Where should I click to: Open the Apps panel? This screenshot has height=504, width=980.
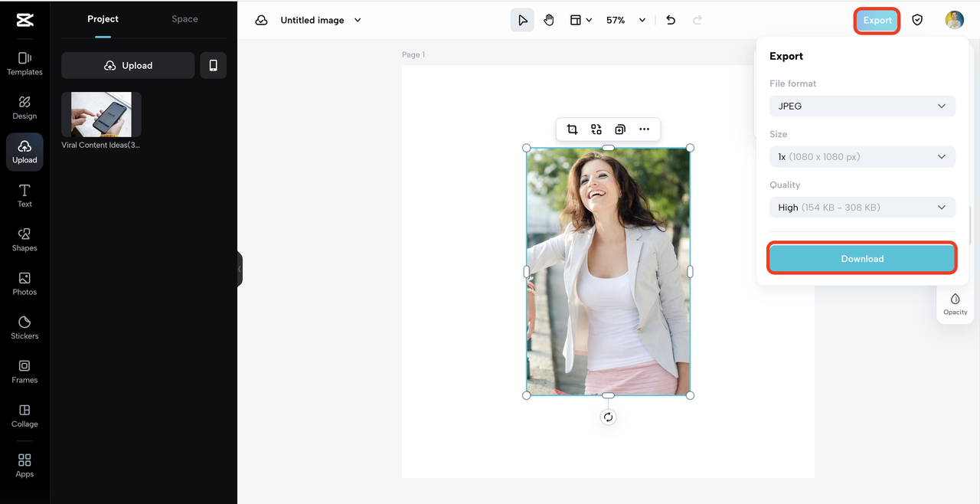[24, 465]
